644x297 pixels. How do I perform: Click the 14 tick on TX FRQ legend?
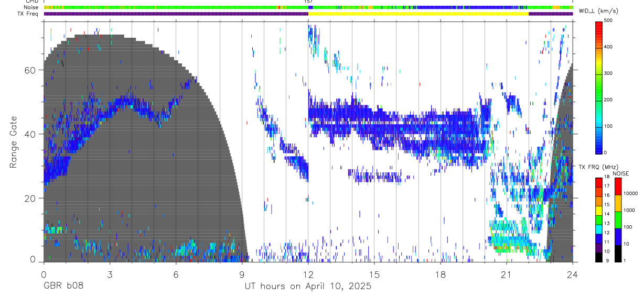tap(607, 214)
